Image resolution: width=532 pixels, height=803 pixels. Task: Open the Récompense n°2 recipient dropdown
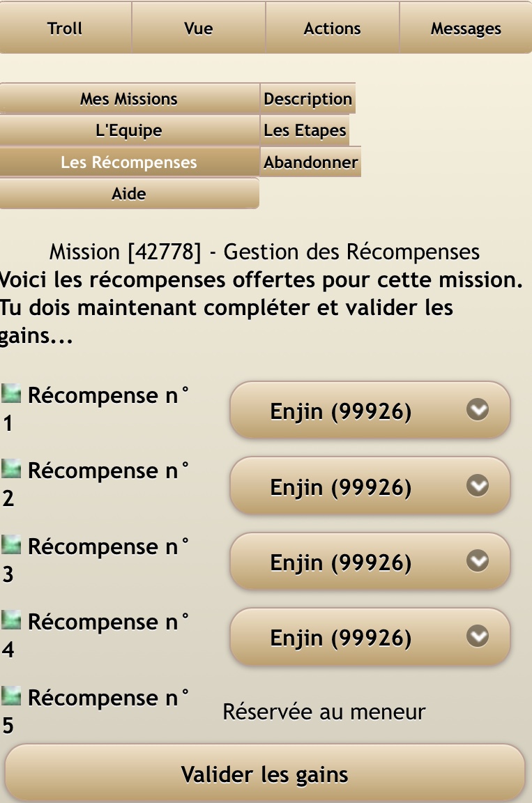point(370,486)
